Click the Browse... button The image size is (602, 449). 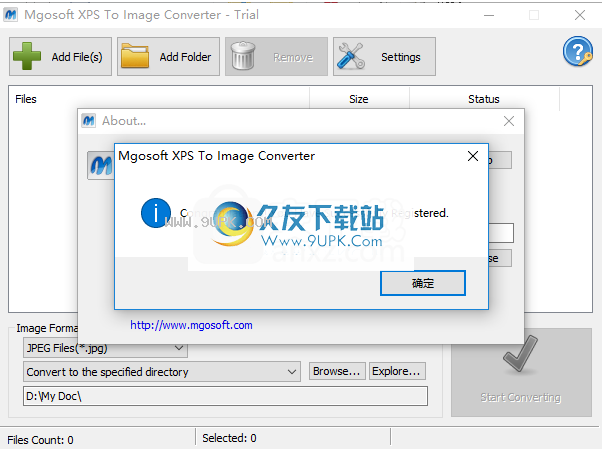337,371
